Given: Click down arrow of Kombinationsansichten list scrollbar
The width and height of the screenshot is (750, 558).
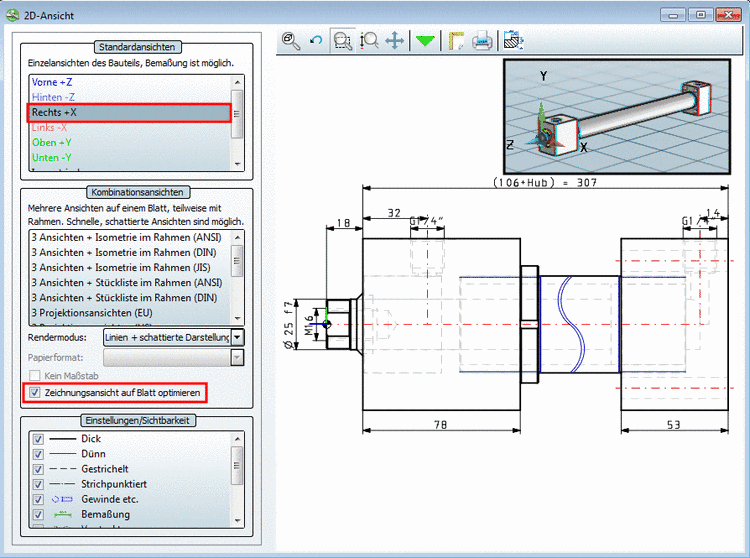Looking at the screenshot, I should (x=237, y=318).
